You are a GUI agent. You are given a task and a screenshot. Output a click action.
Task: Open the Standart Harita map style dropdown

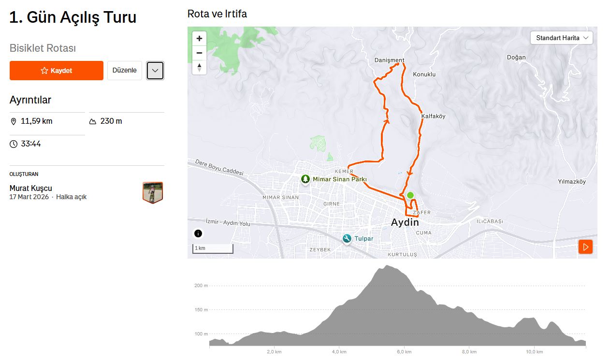pyautogui.click(x=562, y=38)
